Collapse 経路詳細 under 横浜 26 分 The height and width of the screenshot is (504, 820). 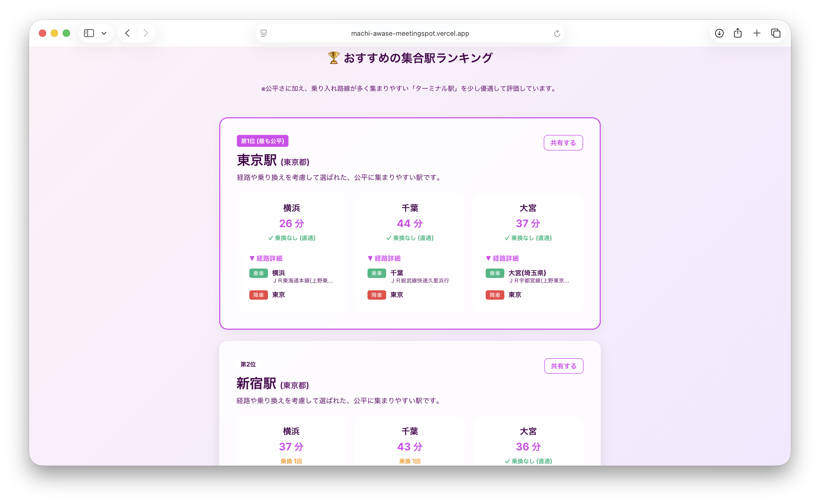266,258
